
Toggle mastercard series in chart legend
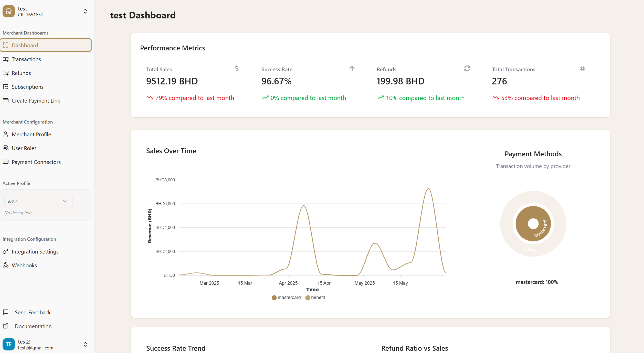286,297
